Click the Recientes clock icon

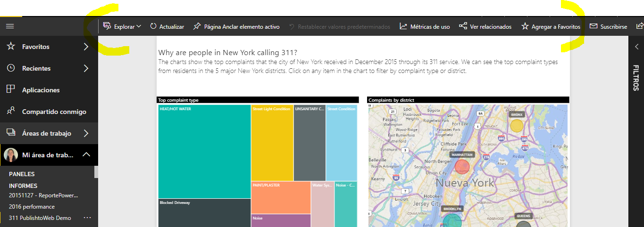tap(11, 68)
